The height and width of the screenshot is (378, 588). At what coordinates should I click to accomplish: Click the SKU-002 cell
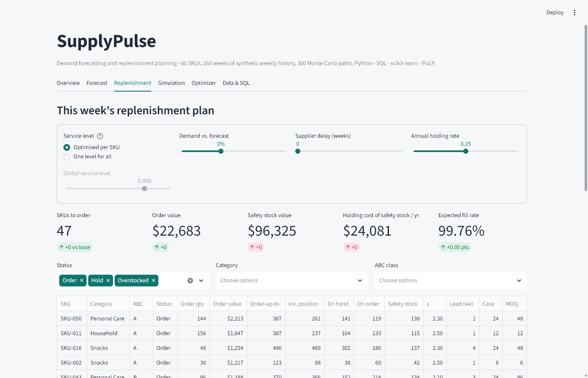pyautogui.click(x=72, y=362)
